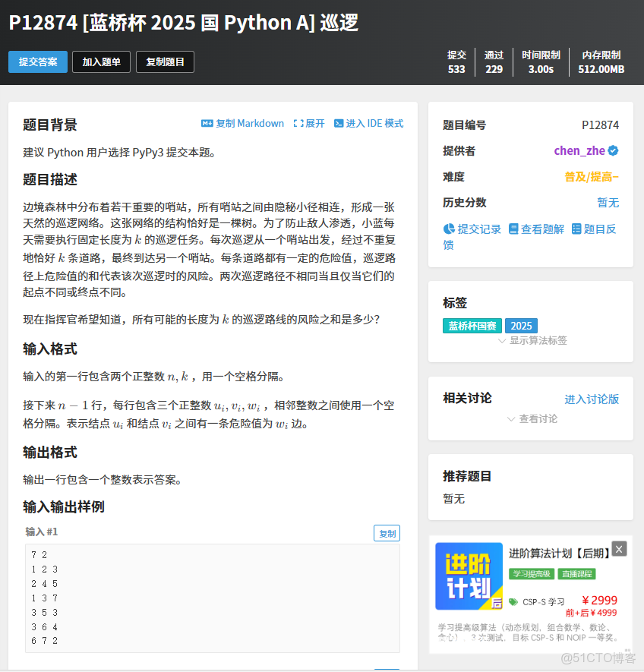Click the verified badge next to chen_zhe
The width and height of the screenshot is (644, 672).
611,150
